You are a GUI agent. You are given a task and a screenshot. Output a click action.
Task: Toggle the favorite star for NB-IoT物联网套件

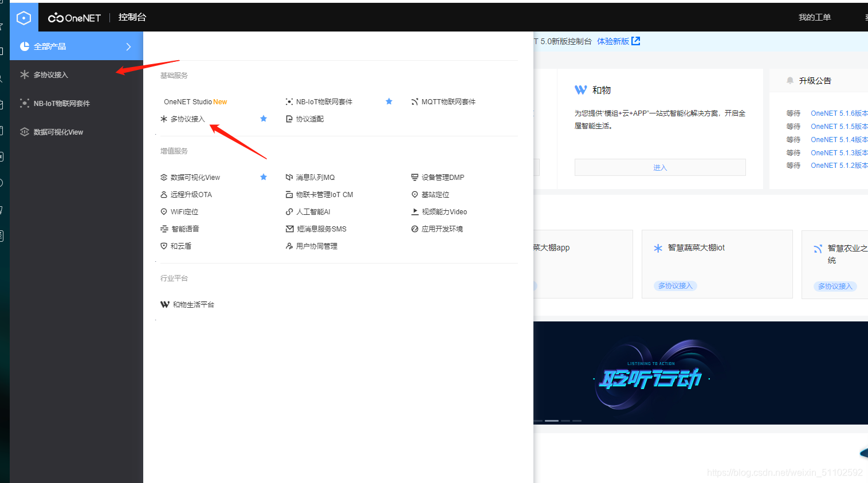389,101
